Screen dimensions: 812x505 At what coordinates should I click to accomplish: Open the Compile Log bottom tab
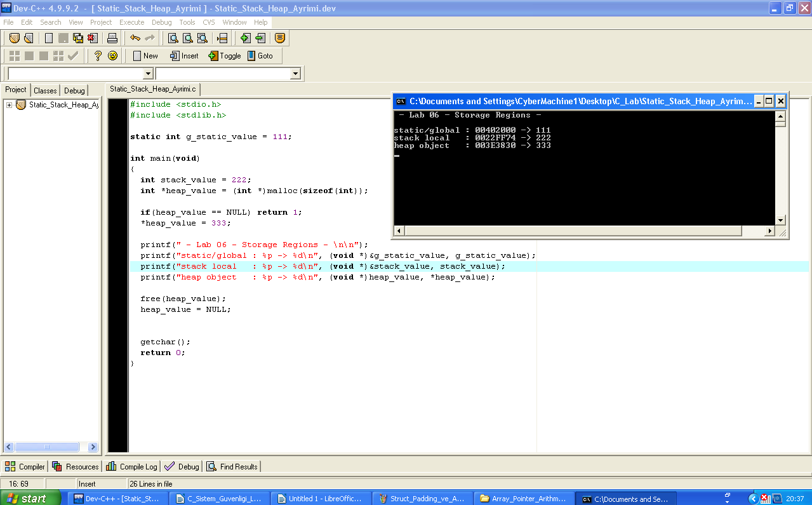point(131,466)
